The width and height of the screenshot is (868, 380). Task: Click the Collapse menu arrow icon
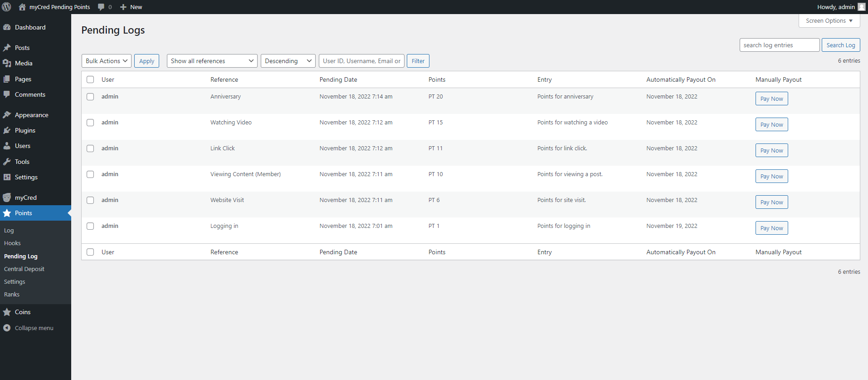tap(7, 328)
